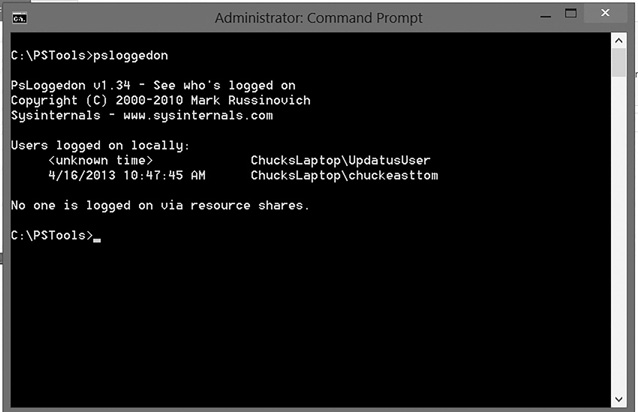Screen dimensions: 638x412
Task: Click the scrollbar down arrow
Action: [x=619, y=398]
